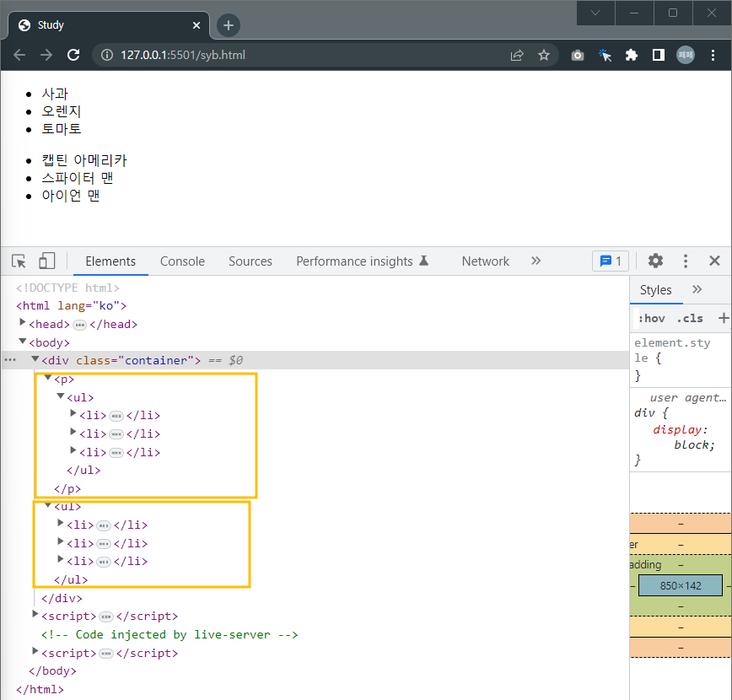The width and height of the screenshot is (732, 700).
Task: Select closing </body> tag
Action: pos(52,671)
